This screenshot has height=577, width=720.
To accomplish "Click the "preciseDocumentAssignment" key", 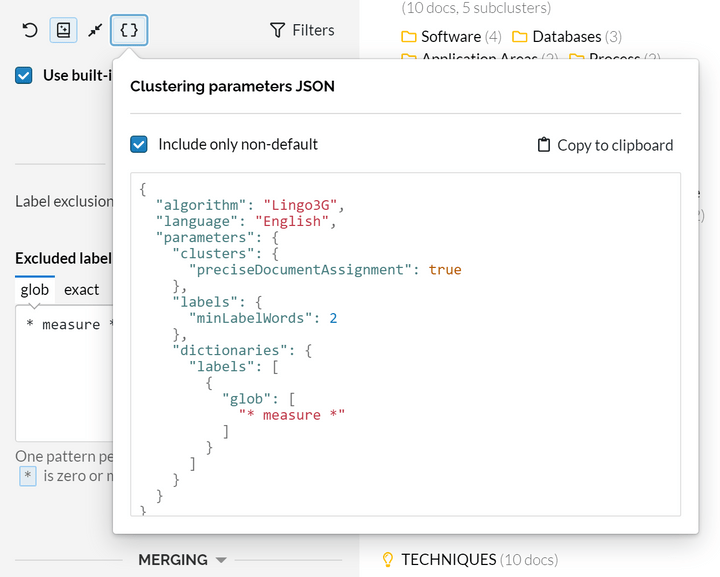I will (300, 269).
